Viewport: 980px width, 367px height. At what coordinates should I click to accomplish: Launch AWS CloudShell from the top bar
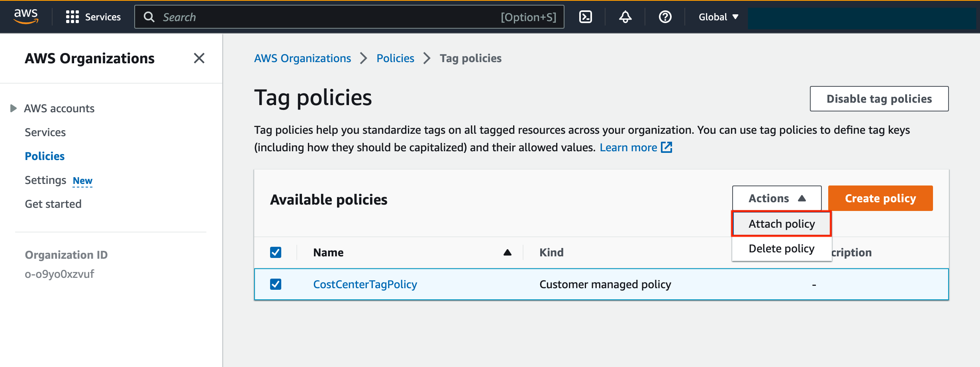click(585, 17)
